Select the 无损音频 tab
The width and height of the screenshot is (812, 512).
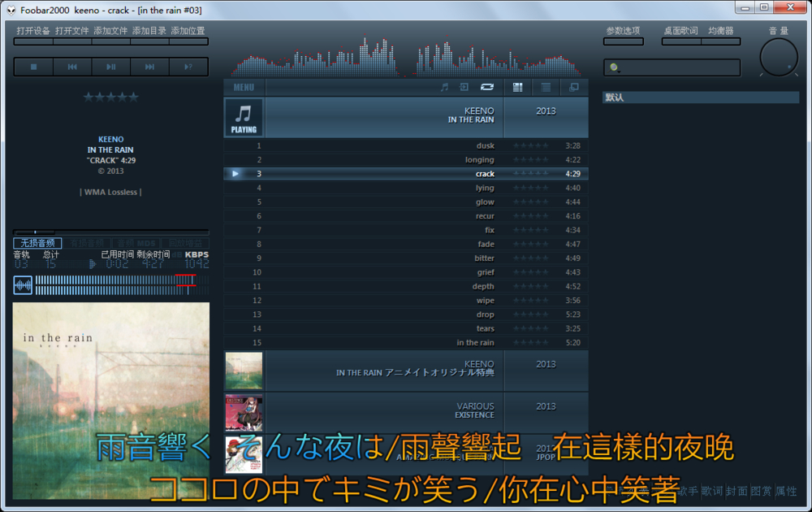pyautogui.click(x=37, y=243)
